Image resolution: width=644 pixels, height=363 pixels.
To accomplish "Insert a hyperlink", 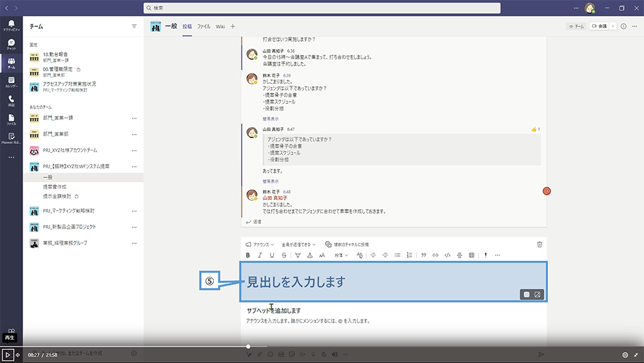I will (x=435, y=255).
